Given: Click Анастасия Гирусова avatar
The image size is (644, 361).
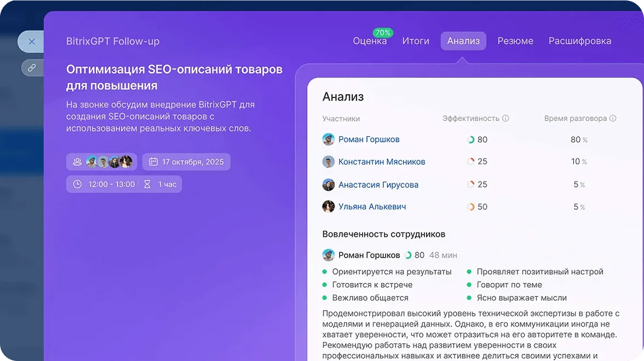Looking at the screenshot, I should point(328,185).
